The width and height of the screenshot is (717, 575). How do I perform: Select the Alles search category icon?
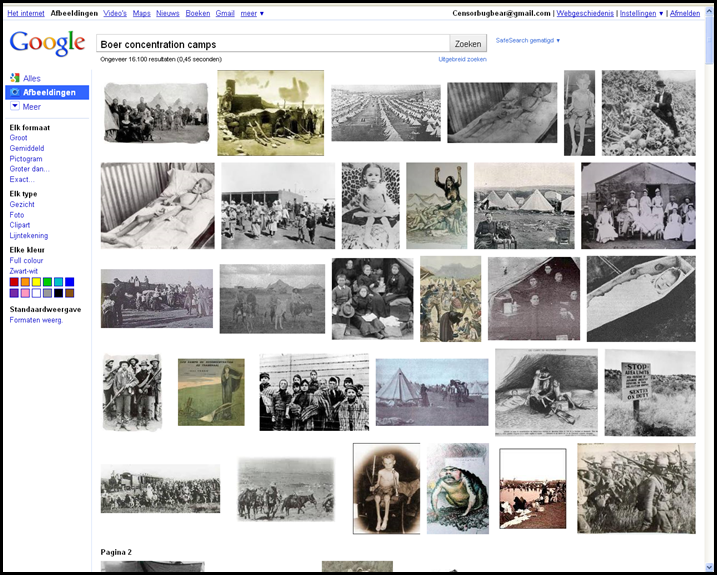click(x=15, y=77)
